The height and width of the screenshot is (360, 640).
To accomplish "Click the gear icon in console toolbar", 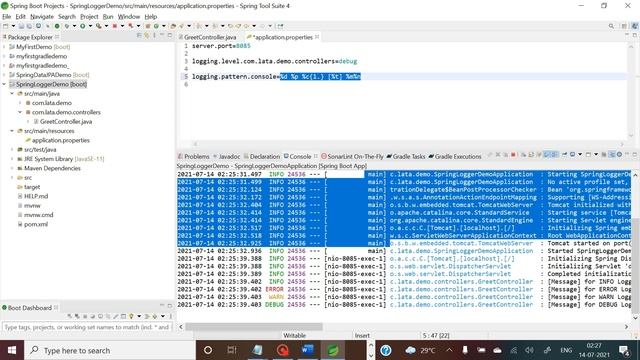I will 619,155.
